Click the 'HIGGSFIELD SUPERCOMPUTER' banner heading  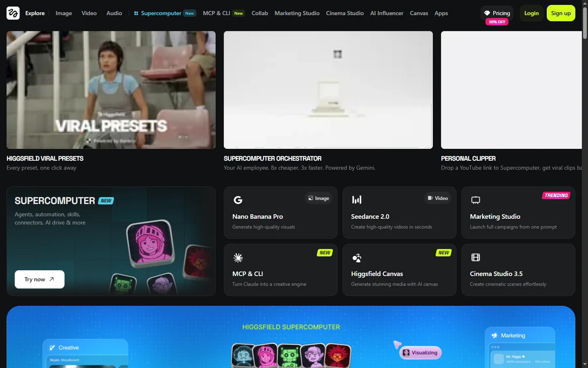click(291, 327)
